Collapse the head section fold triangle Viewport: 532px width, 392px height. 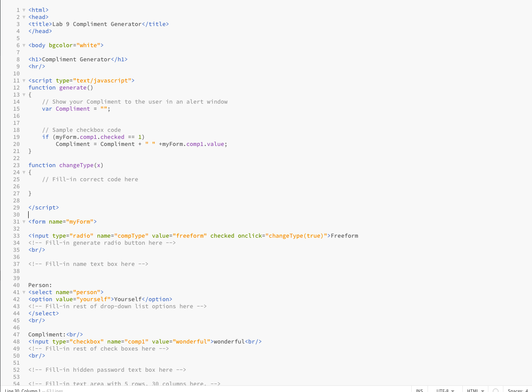click(x=24, y=17)
